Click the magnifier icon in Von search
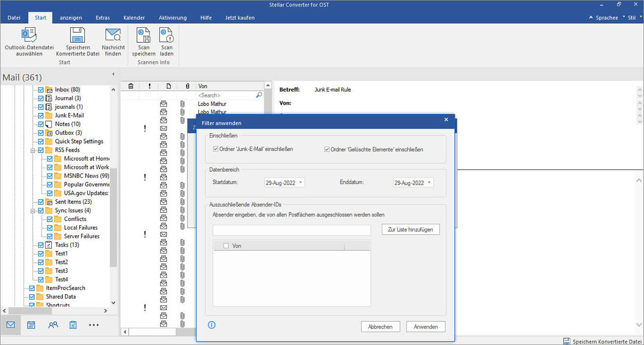644x345 pixels. point(259,95)
